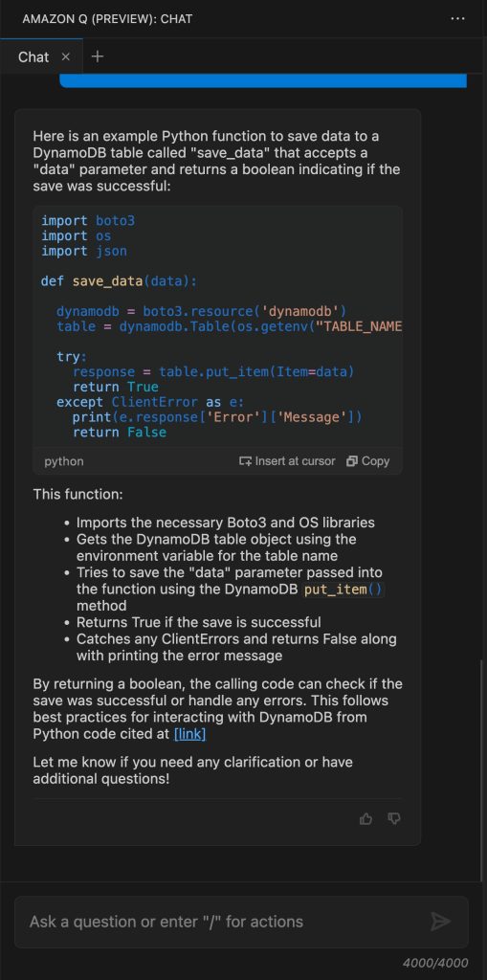Click the python language label
The height and width of the screenshot is (980, 487).
tap(64, 461)
